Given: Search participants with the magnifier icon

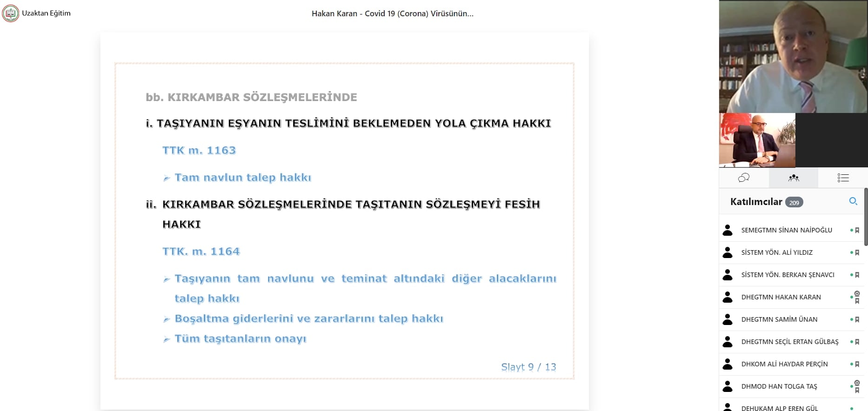Looking at the screenshot, I should pyautogui.click(x=853, y=201).
